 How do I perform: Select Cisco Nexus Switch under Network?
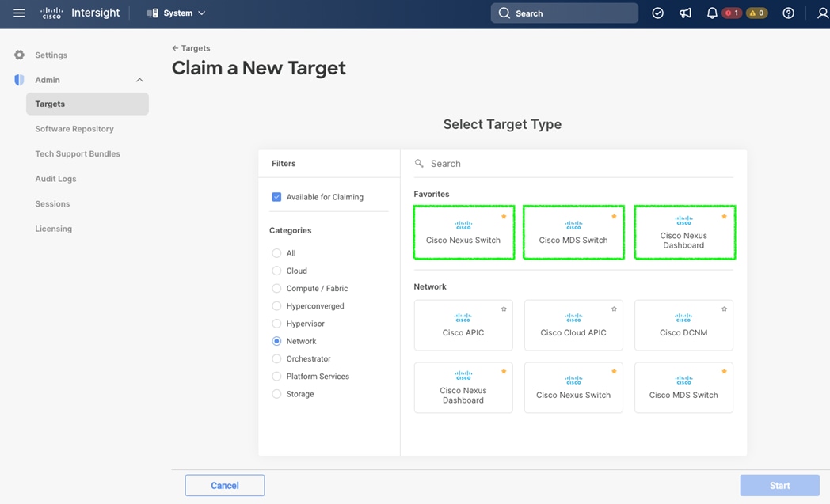573,388
